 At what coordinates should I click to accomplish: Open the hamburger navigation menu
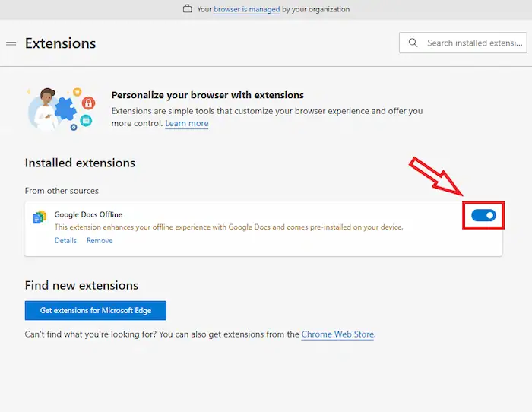click(11, 43)
